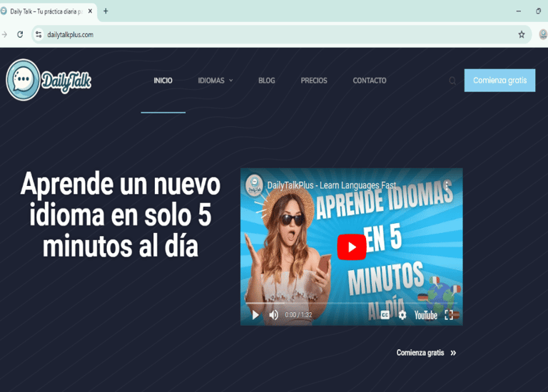
Task: Open the video's three-dot more options menu
Action: [x=447, y=185]
